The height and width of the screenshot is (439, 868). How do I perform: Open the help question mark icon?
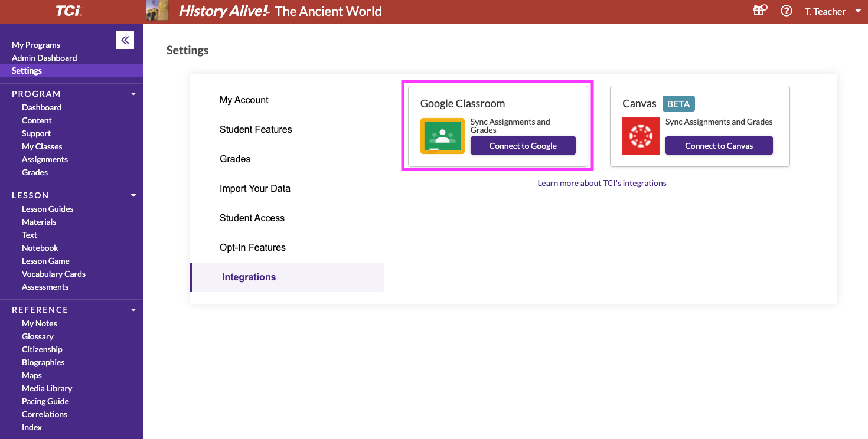[786, 11]
